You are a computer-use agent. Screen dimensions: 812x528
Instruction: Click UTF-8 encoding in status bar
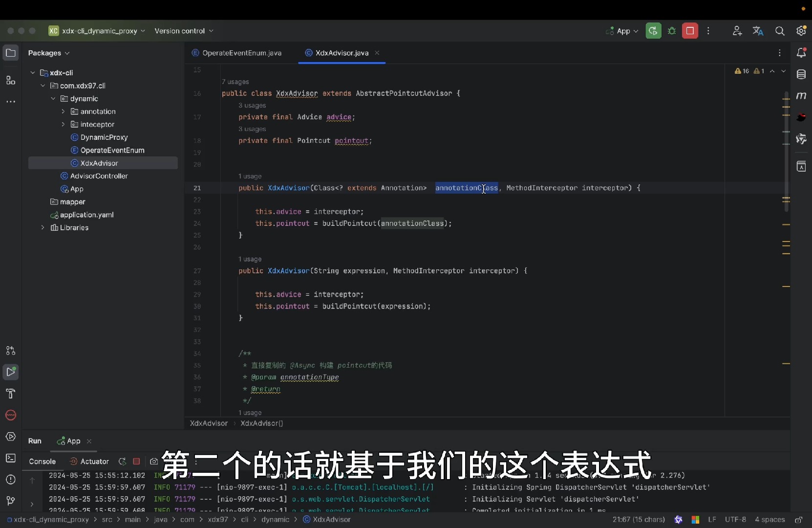(x=735, y=520)
